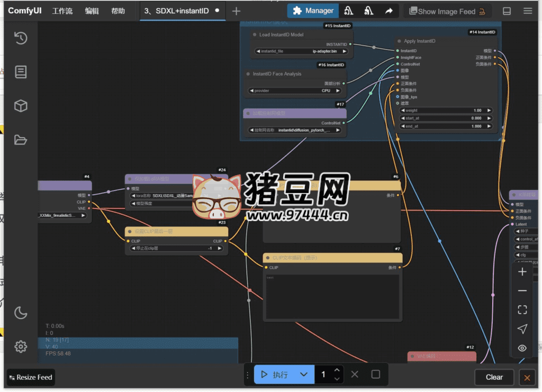Open the provider CPU combo box
Viewport: 542px width, 392px height.
click(x=293, y=90)
